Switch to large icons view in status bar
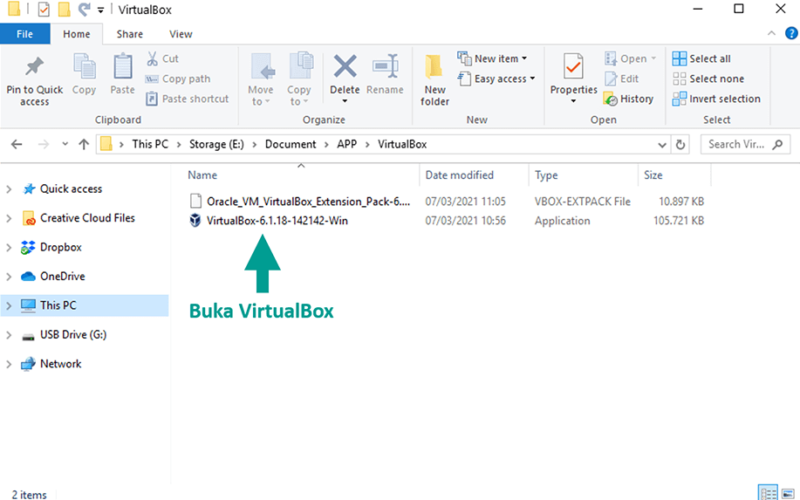Image resolution: width=800 pixels, height=500 pixels. click(788, 493)
